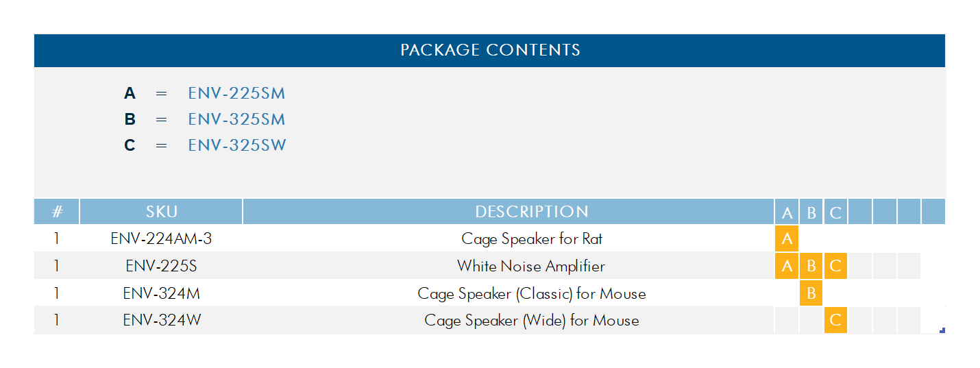Select the SKU column header
The image size is (980, 368).
(x=161, y=212)
